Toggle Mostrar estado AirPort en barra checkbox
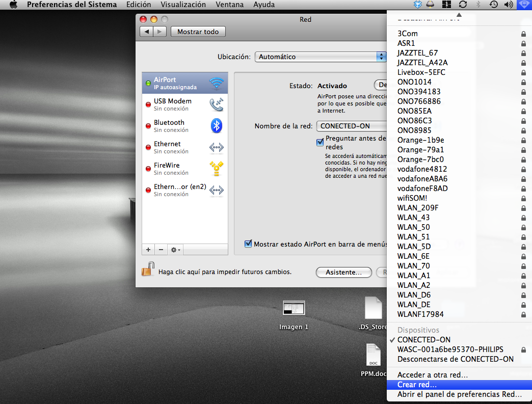The height and width of the screenshot is (404, 532). 248,244
